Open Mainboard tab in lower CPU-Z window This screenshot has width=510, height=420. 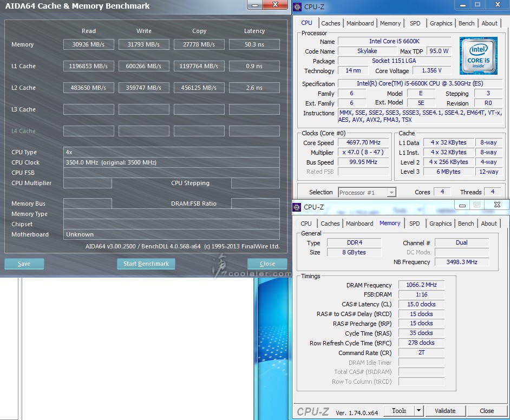tap(359, 224)
